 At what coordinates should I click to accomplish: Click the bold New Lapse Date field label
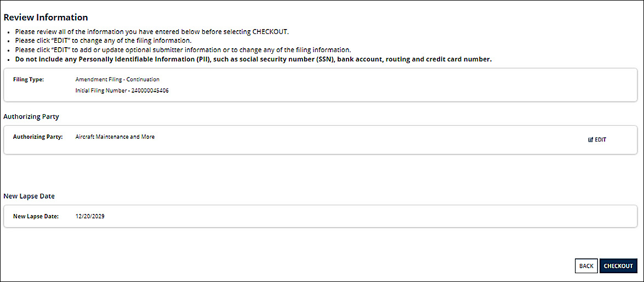click(x=36, y=216)
